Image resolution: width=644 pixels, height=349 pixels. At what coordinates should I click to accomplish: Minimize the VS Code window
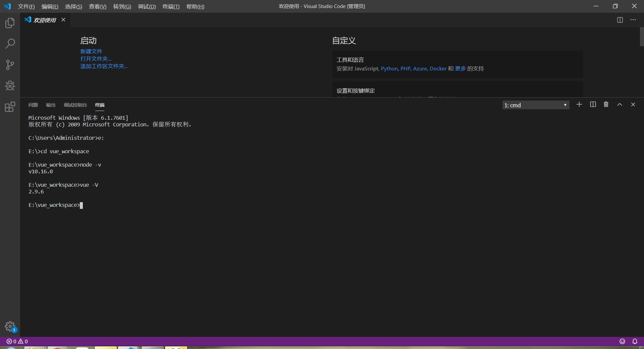[x=596, y=6]
